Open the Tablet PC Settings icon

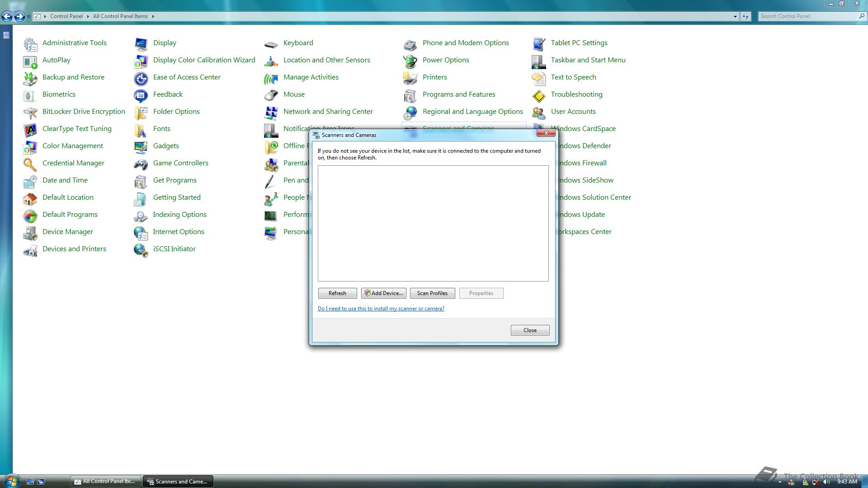(x=539, y=44)
